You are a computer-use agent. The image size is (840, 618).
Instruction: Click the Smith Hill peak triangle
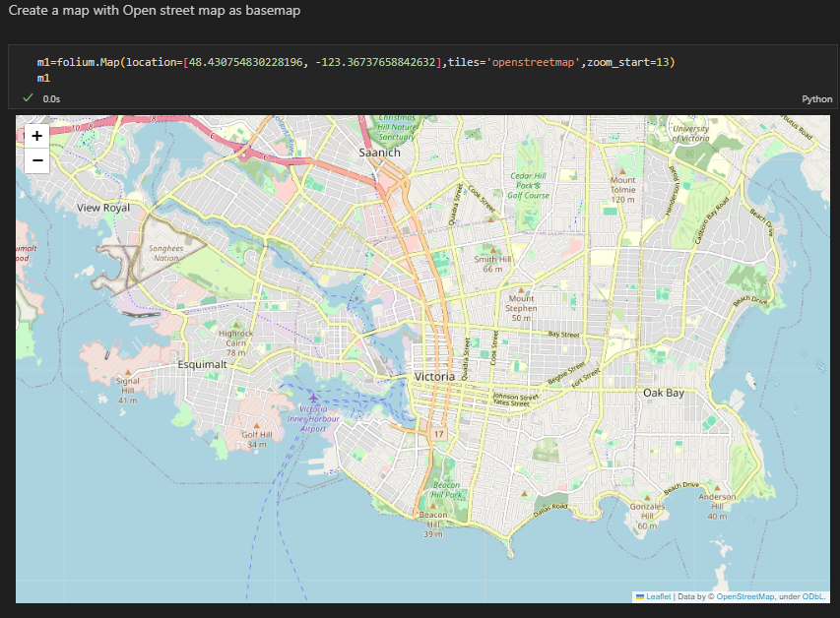pos(493,250)
